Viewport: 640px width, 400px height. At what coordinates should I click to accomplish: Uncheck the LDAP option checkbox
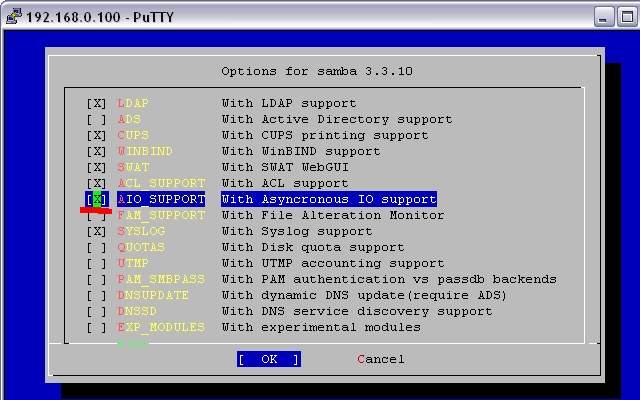pos(96,103)
